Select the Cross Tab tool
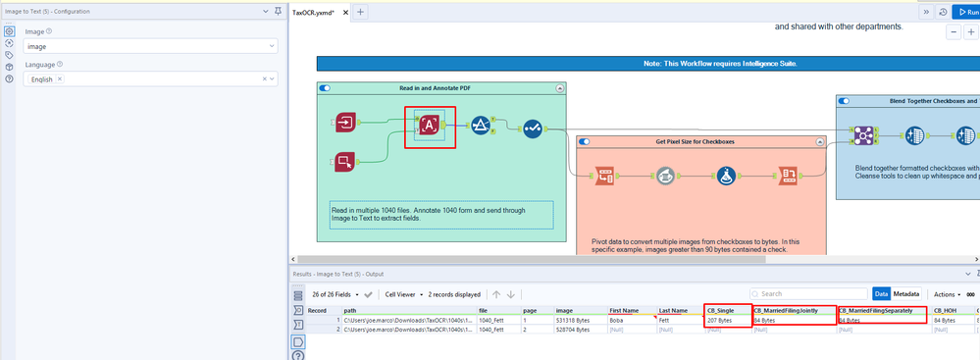 tap(787, 177)
